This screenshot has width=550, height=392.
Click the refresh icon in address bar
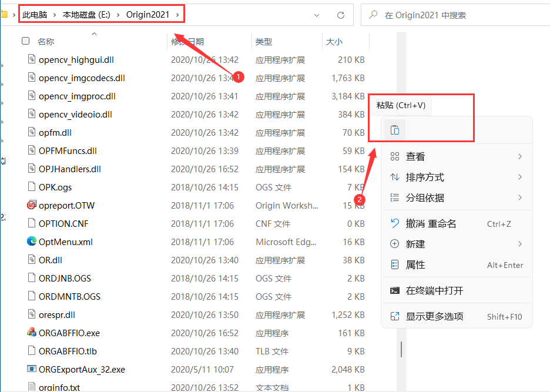point(341,15)
